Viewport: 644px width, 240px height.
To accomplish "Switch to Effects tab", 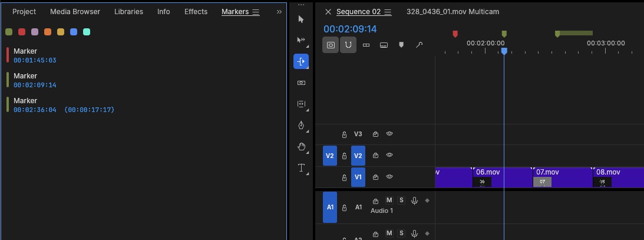I will [196, 12].
